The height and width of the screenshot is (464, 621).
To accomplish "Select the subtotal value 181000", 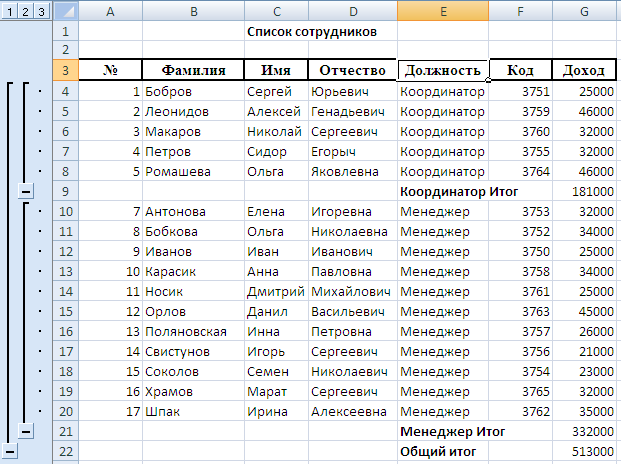I will click(584, 192).
